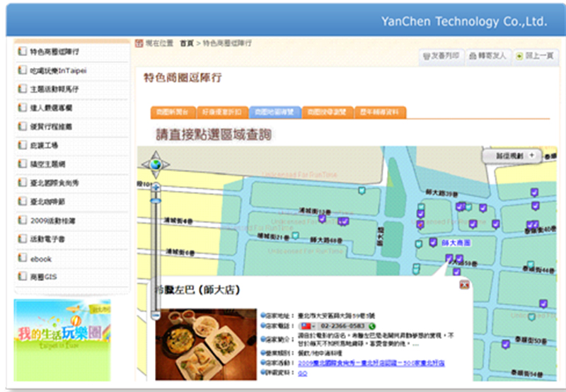Click the map pan compass control
This screenshot has height=392, width=566.
pyautogui.click(x=156, y=165)
